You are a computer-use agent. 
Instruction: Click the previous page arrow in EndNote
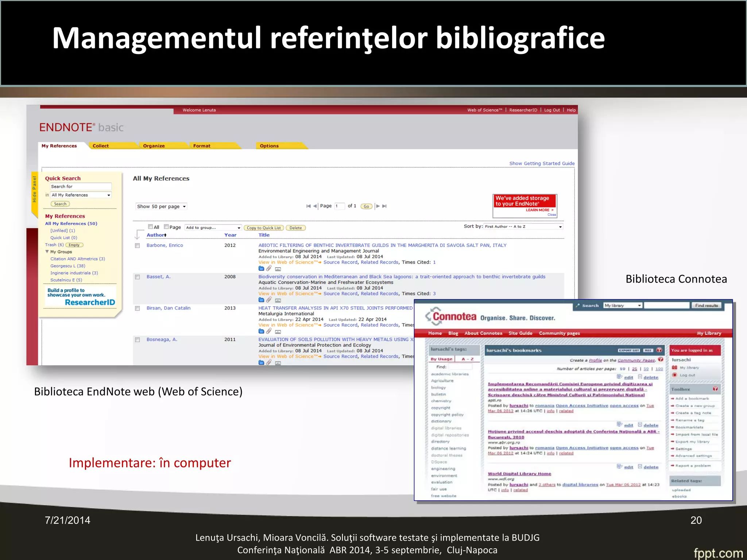pos(315,206)
